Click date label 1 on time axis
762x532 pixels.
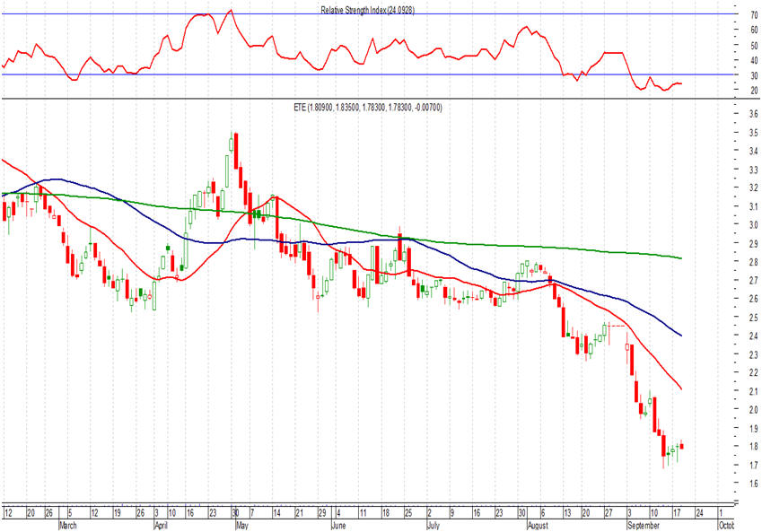721,513
